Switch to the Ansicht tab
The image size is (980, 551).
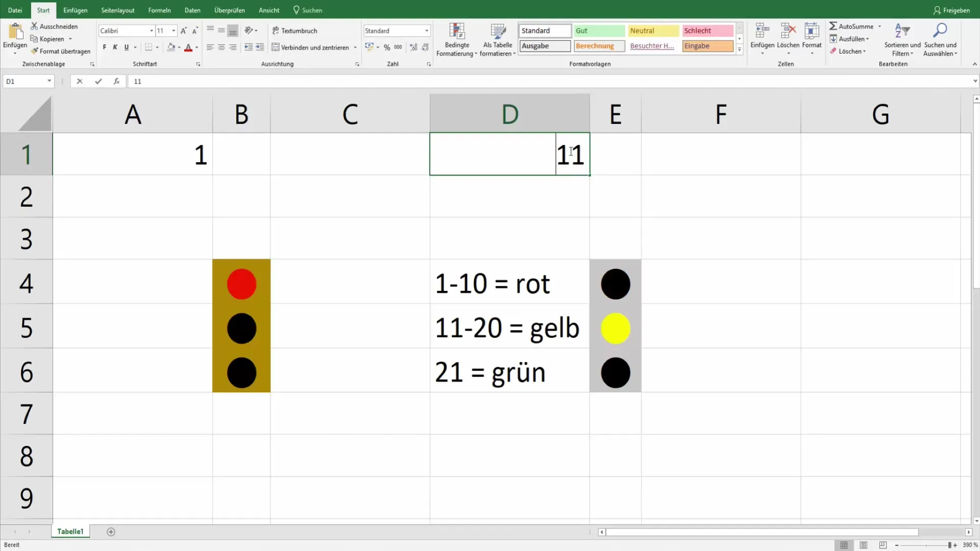[x=269, y=10]
